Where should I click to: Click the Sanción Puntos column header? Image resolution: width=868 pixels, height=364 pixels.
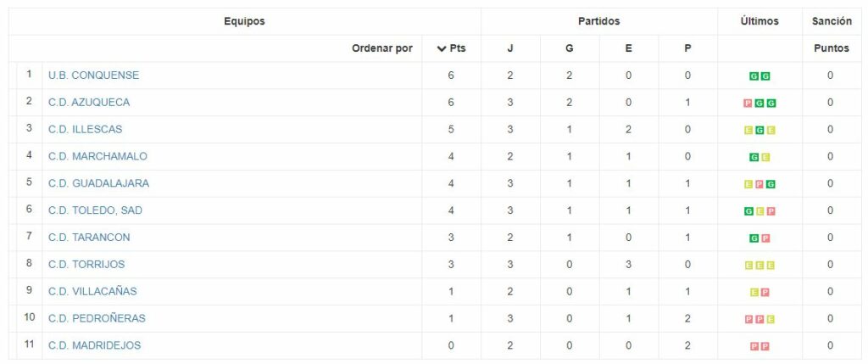pos(832,35)
